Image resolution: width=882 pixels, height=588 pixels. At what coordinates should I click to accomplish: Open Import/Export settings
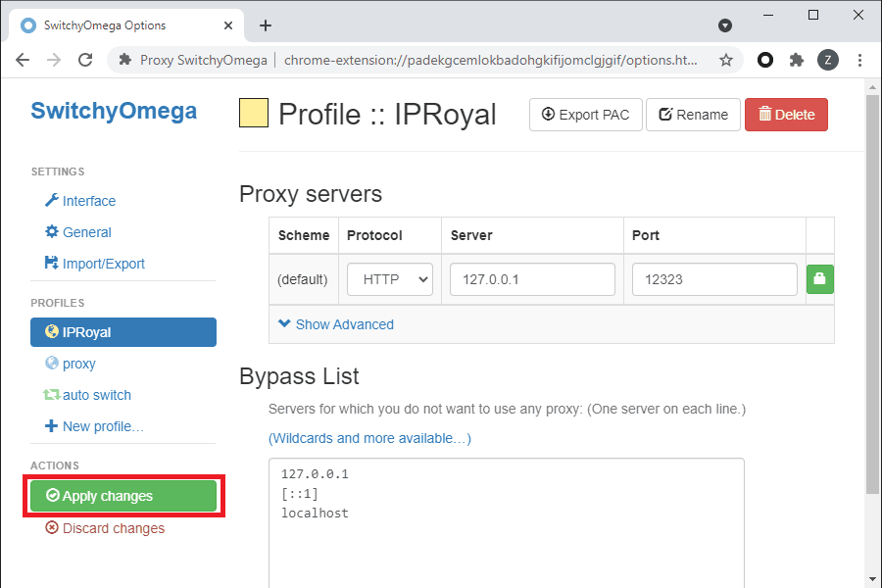(x=94, y=264)
